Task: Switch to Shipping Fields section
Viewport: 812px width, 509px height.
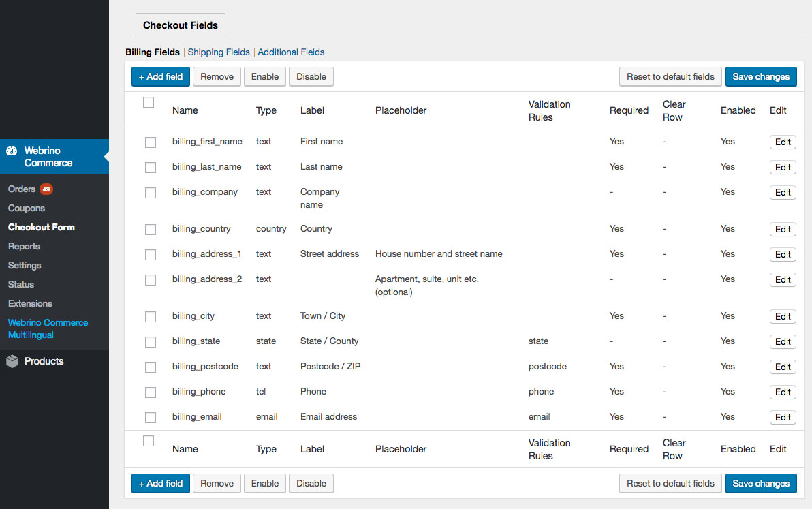Action: click(219, 52)
